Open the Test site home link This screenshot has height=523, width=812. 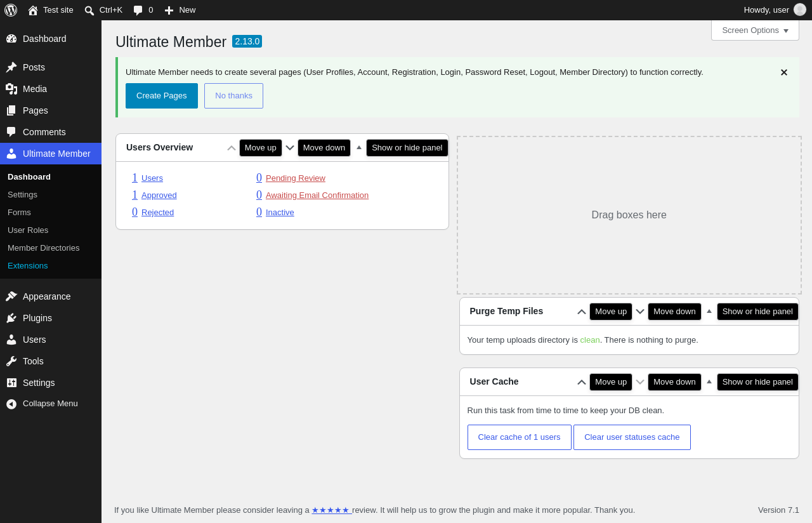point(51,10)
